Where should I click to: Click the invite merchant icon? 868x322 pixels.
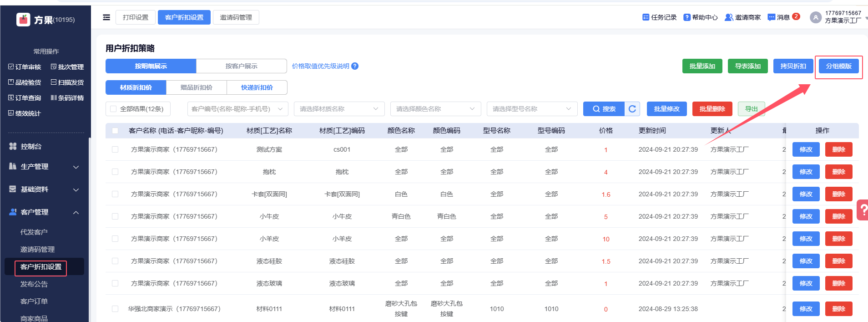(728, 17)
